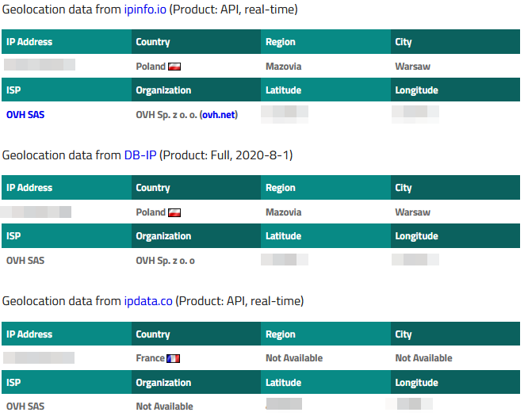Click Not Available under Organization column

click(x=164, y=407)
